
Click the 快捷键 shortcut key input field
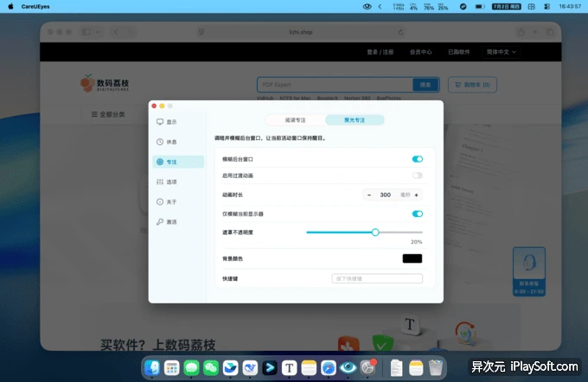[377, 278]
